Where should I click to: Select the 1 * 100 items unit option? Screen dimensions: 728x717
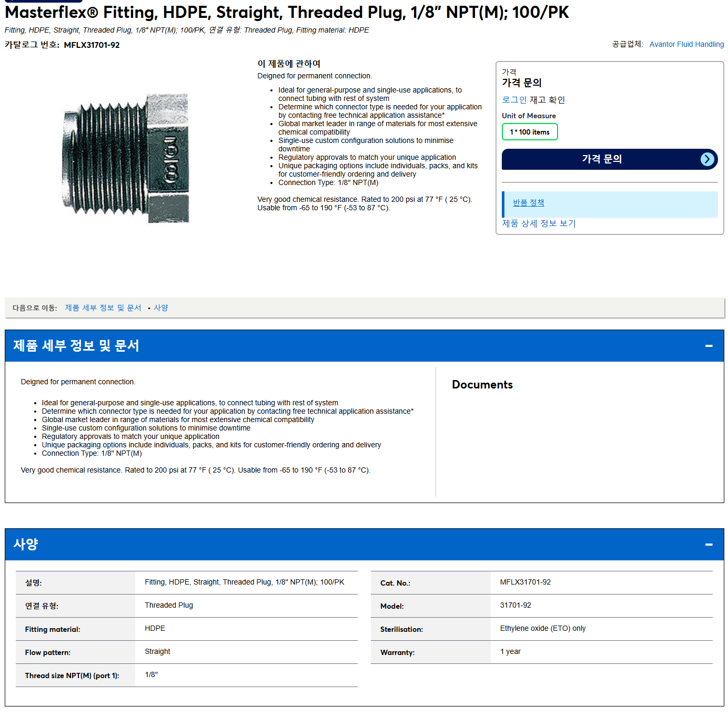(530, 132)
